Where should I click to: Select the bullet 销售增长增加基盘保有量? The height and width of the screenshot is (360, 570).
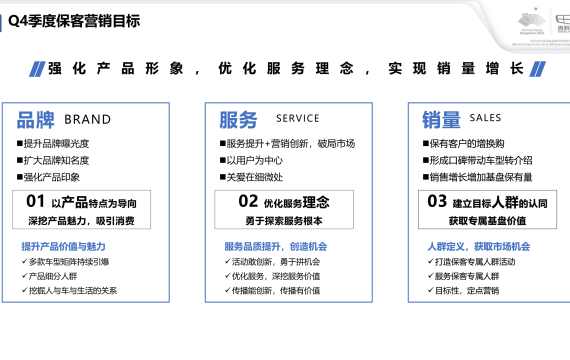tap(478, 177)
